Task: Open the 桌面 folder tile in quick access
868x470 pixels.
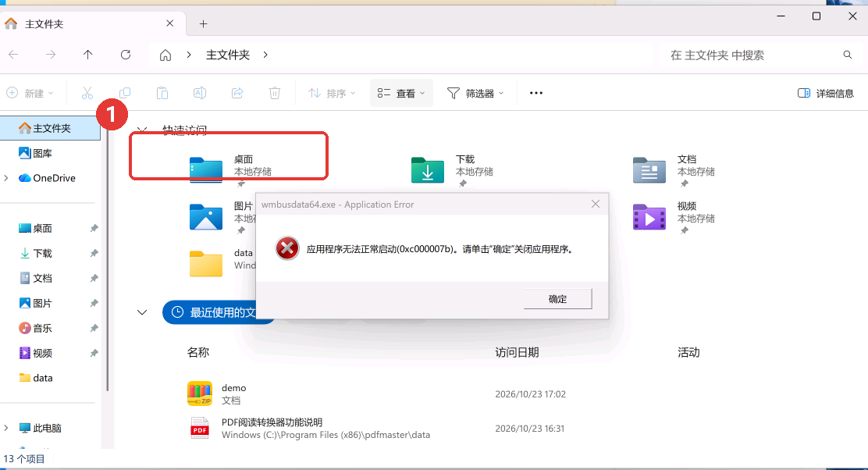Action: 230,170
